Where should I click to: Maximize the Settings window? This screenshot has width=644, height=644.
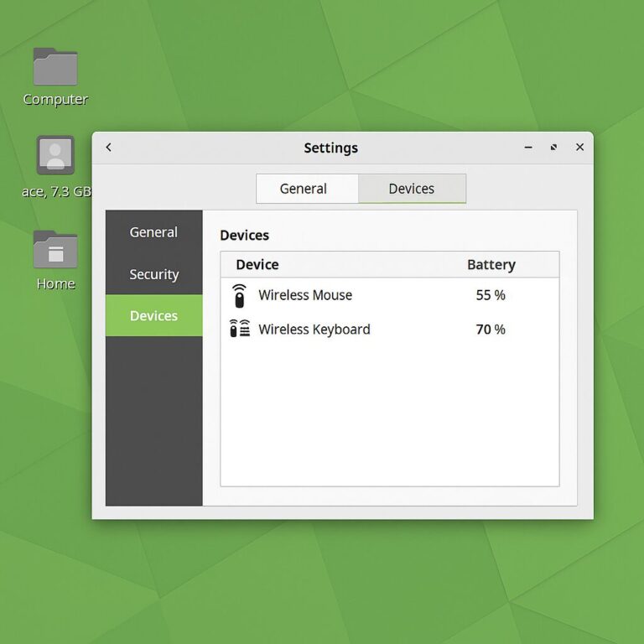coord(553,147)
